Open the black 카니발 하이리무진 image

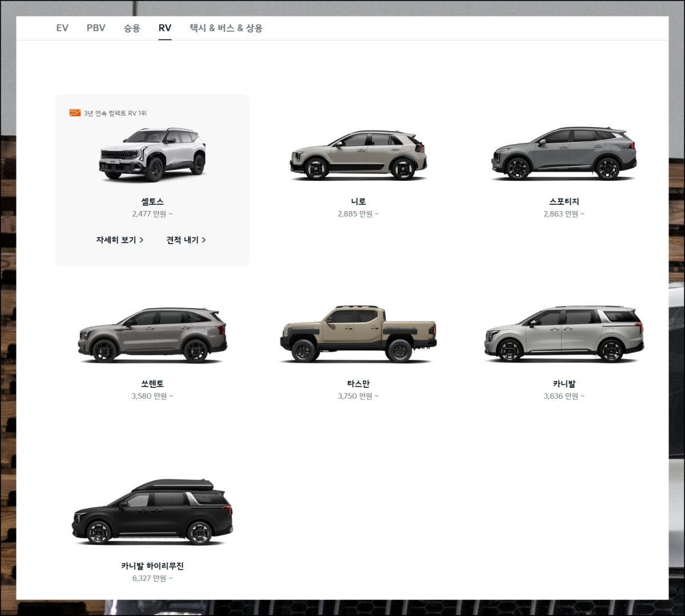tap(152, 512)
